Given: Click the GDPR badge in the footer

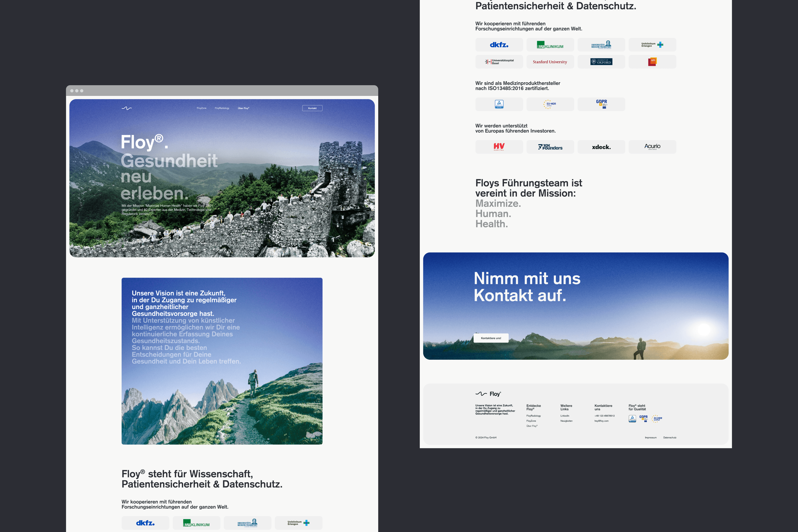Looking at the screenshot, I should 644,418.
